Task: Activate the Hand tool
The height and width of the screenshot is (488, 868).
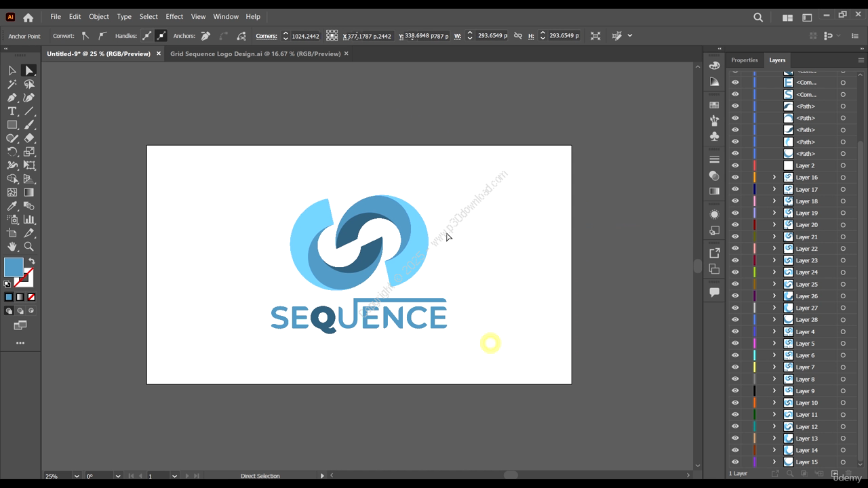Action: pyautogui.click(x=12, y=247)
